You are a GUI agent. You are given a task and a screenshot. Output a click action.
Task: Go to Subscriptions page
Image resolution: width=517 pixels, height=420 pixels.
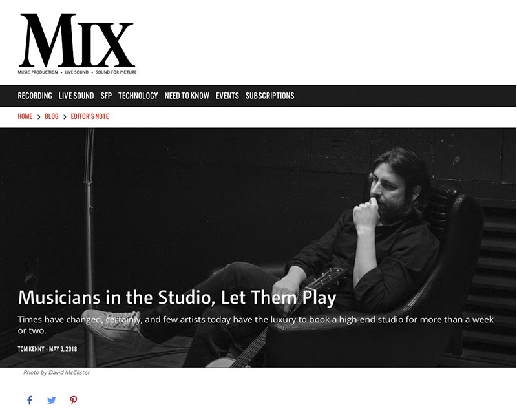pos(269,96)
